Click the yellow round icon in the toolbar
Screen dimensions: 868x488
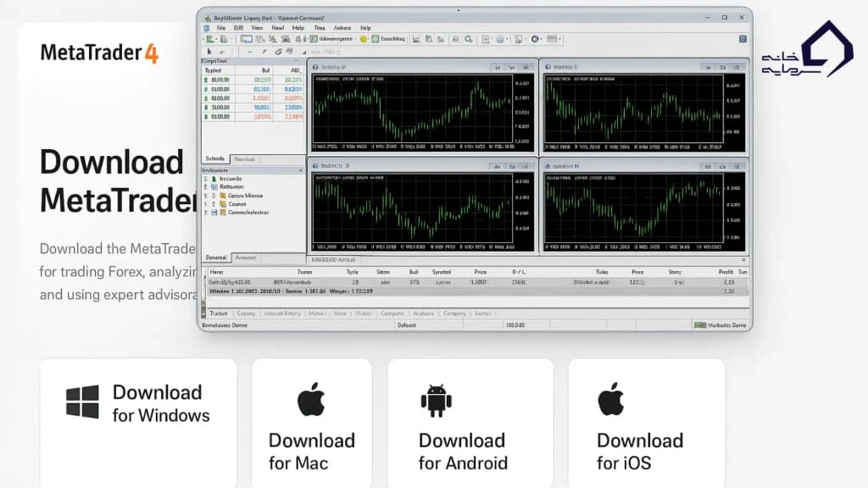pyautogui.click(x=363, y=39)
